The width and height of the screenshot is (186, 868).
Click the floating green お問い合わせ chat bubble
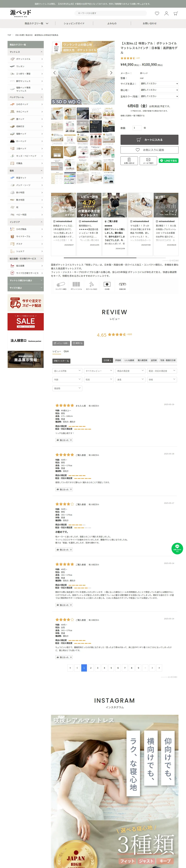coord(177,549)
